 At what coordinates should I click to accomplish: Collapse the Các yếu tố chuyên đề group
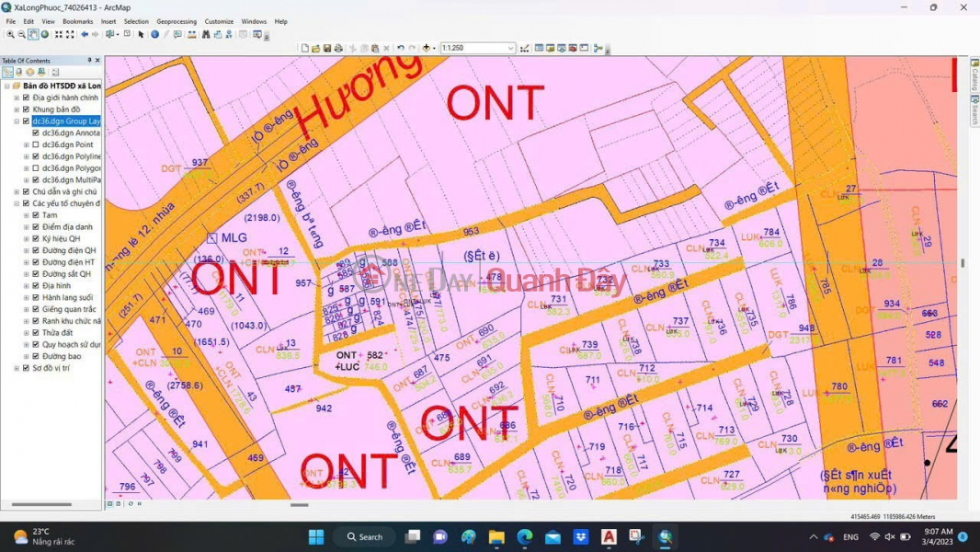[17, 204]
